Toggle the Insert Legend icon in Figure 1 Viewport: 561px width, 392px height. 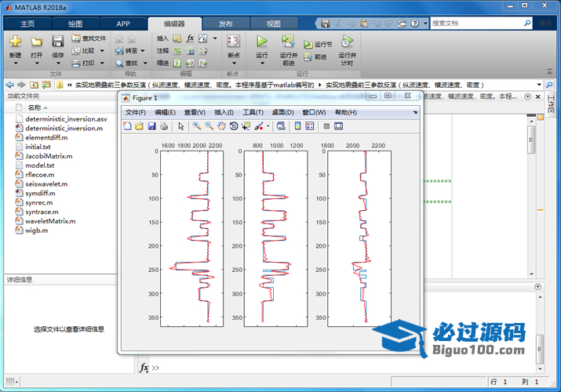[310, 125]
